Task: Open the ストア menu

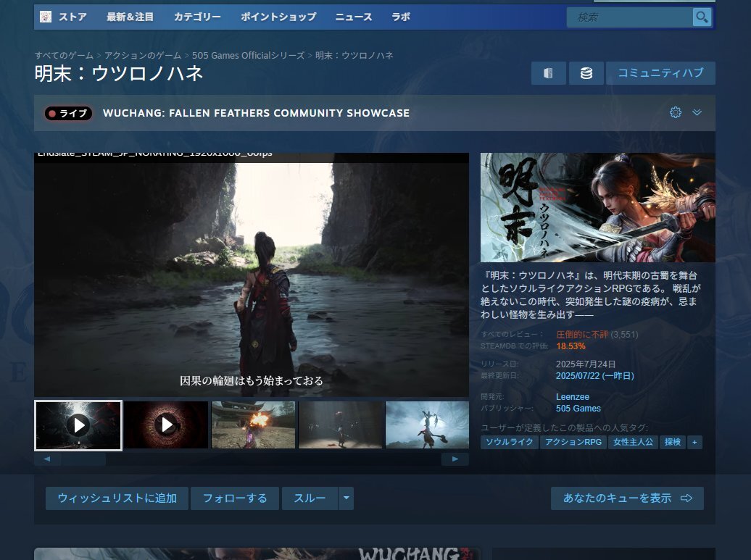Action: pos(72,17)
